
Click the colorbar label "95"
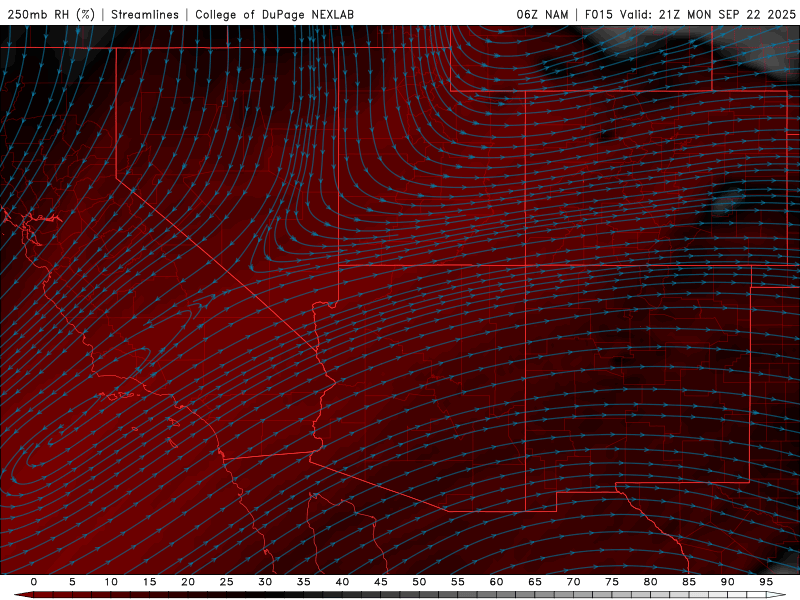[x=766, y=582]
